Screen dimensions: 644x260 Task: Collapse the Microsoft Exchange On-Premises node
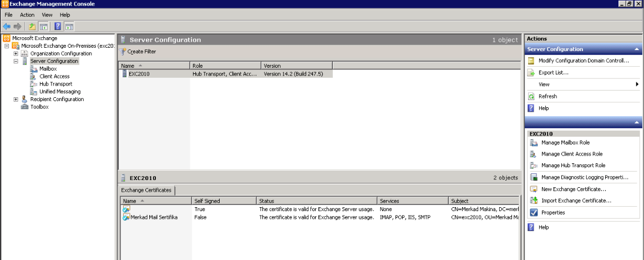pyautogui.click(x=7, y=46)
